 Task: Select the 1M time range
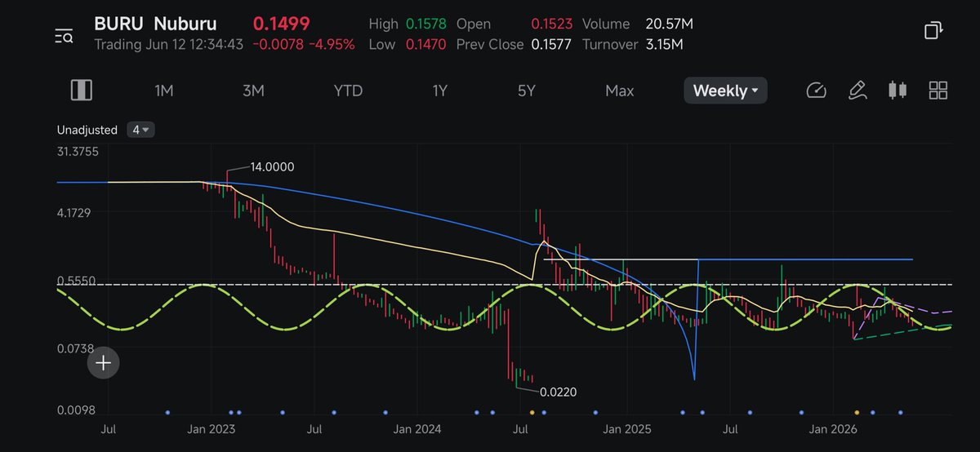coord(164,91)
